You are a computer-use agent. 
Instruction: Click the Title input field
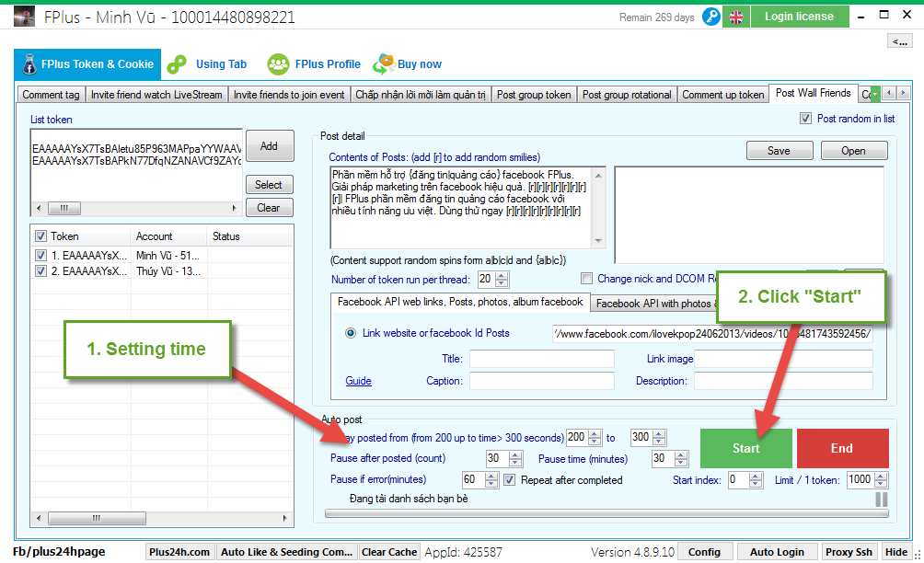coord(541,359)
